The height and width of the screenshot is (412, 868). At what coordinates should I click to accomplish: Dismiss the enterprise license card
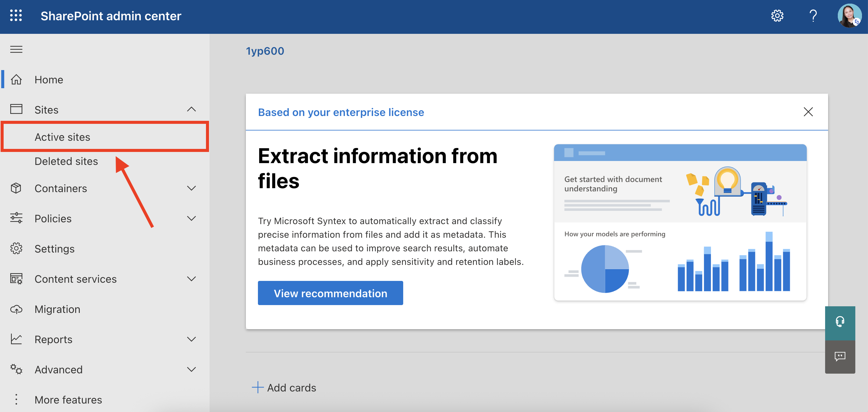[x=809, y=112]
